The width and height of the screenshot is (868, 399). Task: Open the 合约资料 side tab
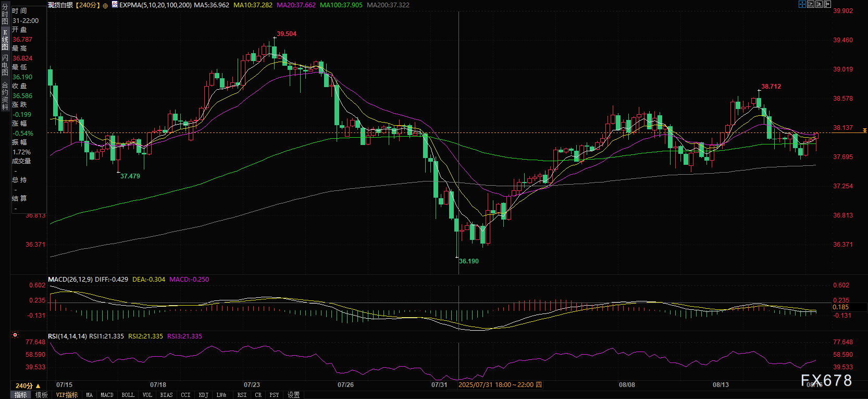(5, 96)
